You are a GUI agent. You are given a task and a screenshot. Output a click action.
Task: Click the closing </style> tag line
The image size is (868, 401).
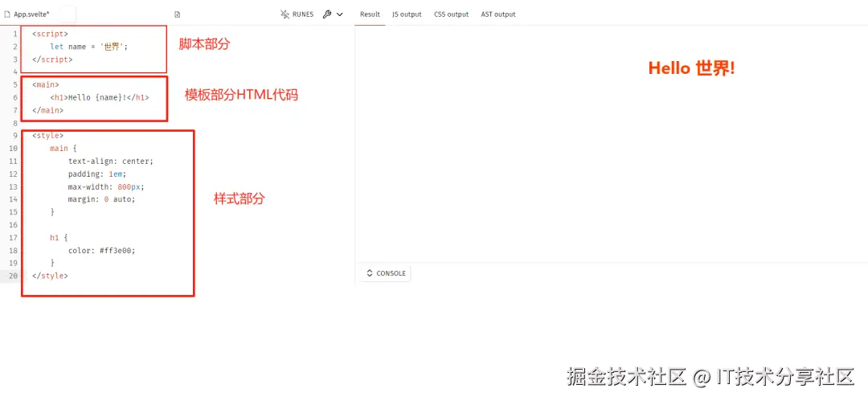click(51, 276)
